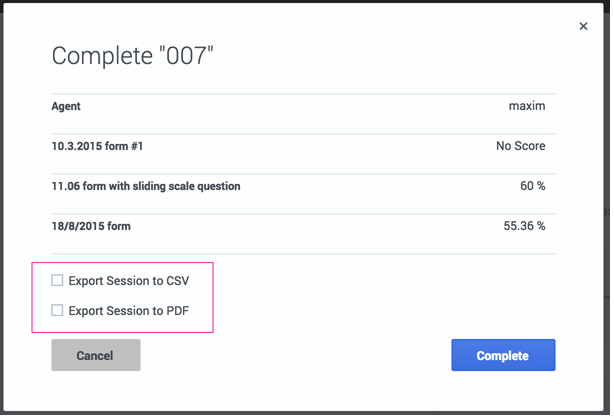Click the agent name "maxim"
Image resolution: width=614 pixels, height=420 pixels.
[x=526, y=106]
